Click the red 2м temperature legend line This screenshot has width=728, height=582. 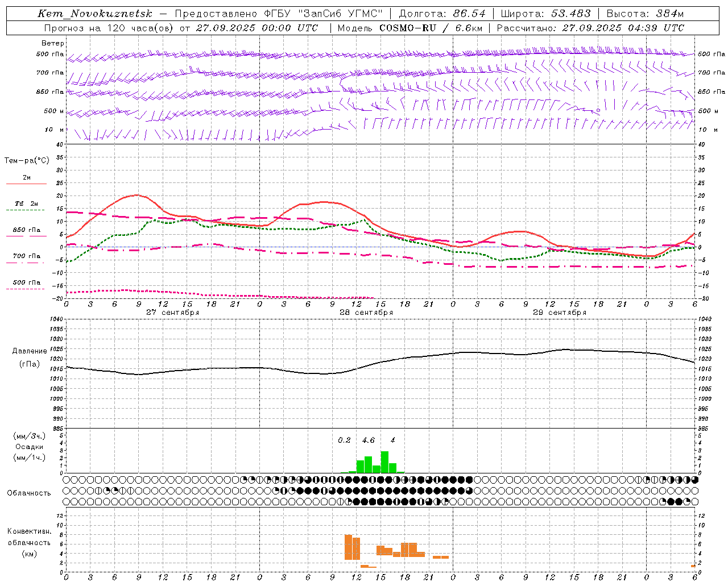(x=26, y=184)
